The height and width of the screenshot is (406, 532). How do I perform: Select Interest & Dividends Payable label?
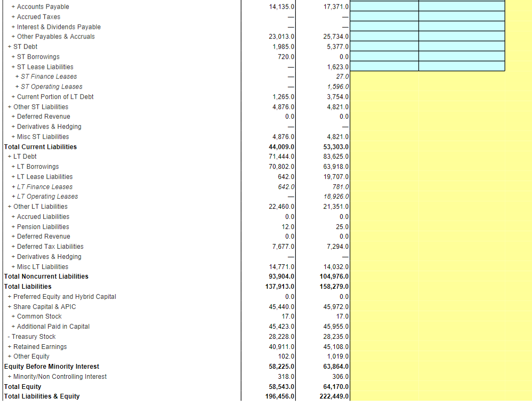pos(59,27)
